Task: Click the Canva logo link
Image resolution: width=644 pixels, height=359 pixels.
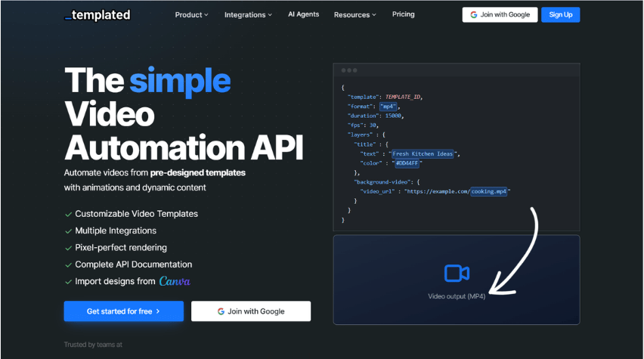Action: coord(175,281)
